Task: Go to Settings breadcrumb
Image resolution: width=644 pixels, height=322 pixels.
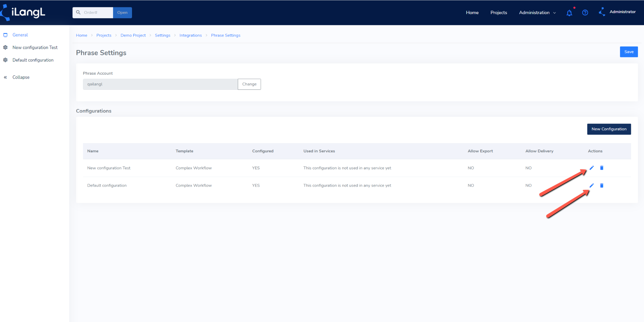Action: pos(162,35)
